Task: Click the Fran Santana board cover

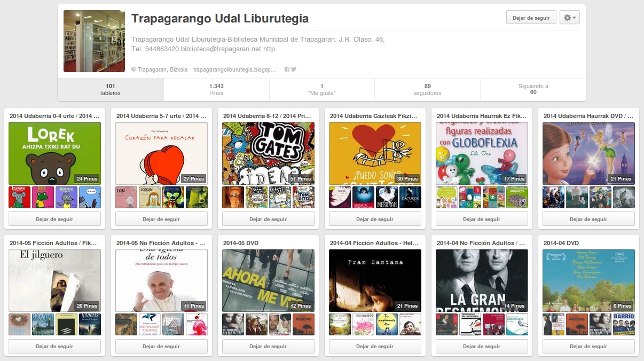Action: click(375, 280)
